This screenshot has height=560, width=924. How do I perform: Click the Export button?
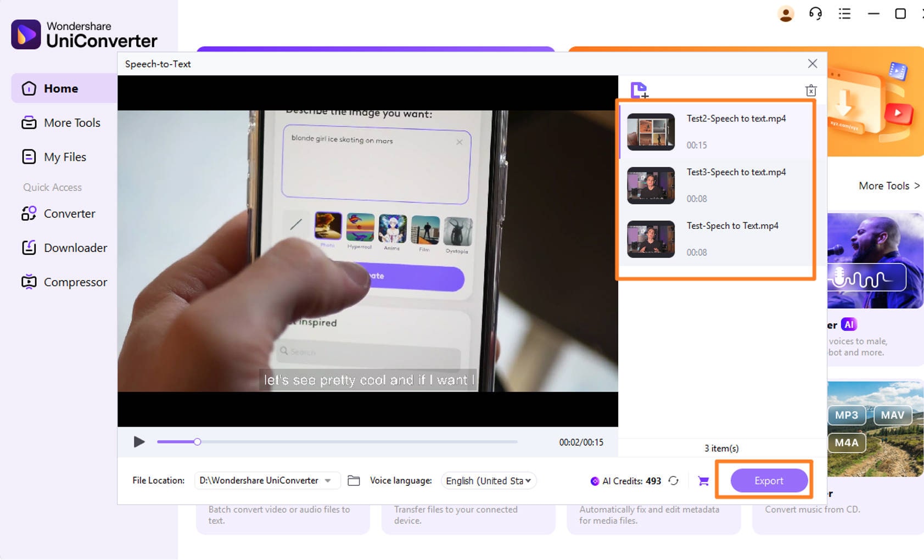click(769, 481)
